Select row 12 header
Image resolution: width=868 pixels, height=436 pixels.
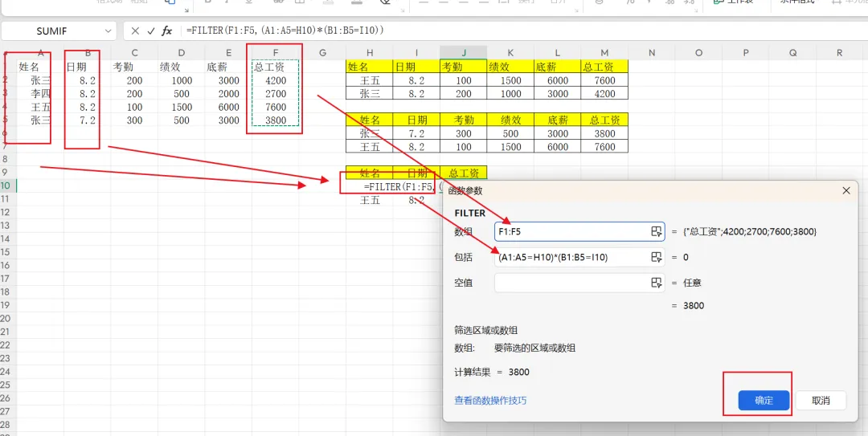8,213
